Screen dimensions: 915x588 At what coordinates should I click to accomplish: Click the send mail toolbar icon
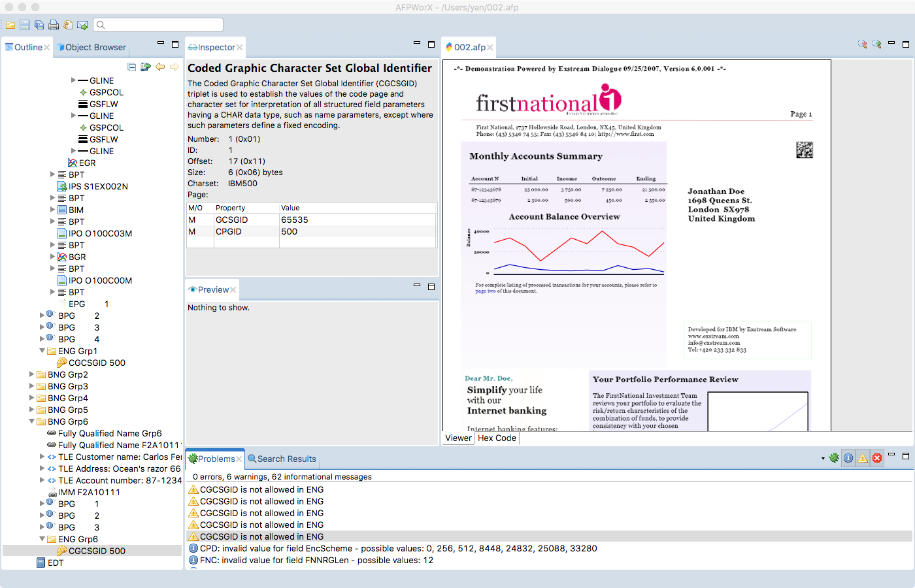[x=82, y=25]
